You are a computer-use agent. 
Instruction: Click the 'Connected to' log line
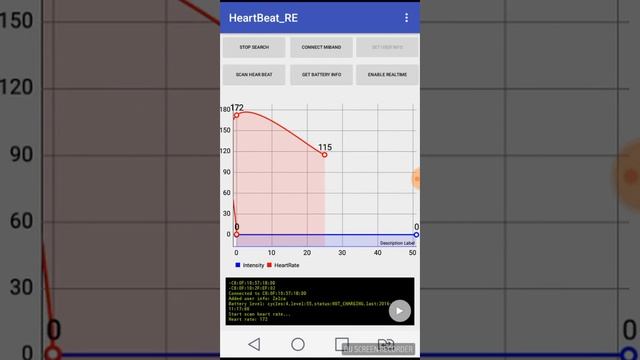point(267,293)
